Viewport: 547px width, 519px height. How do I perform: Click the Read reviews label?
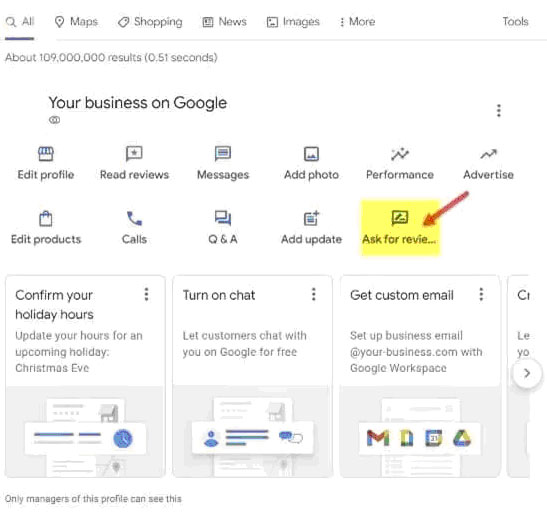[x=134, y=174]
